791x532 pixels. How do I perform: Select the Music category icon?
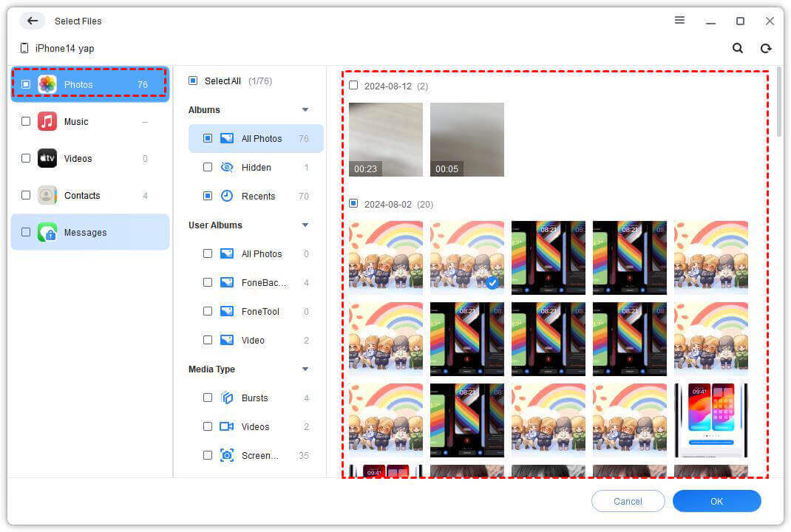click(47, 121)
